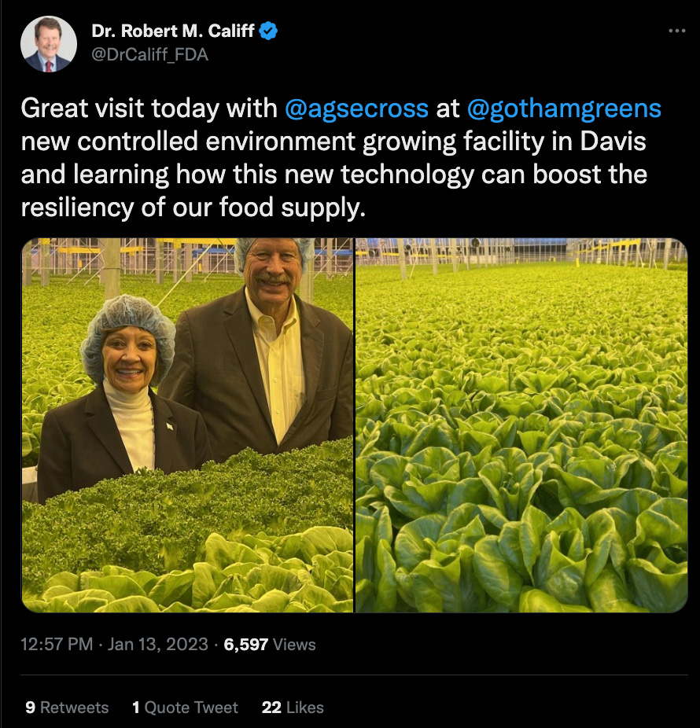View the 6,597 Views count
This screenshot has height=728, width=700.
coord(270,645)
